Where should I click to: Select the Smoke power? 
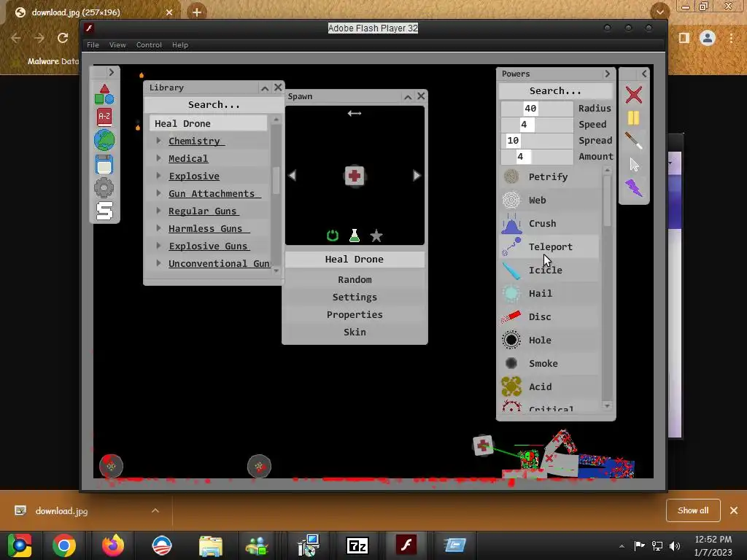click(550, 363)
